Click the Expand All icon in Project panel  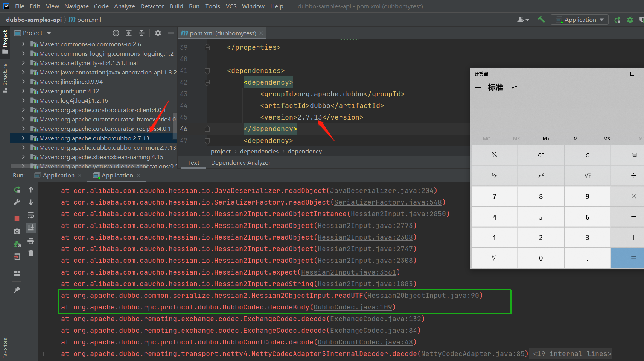[129, 33]
